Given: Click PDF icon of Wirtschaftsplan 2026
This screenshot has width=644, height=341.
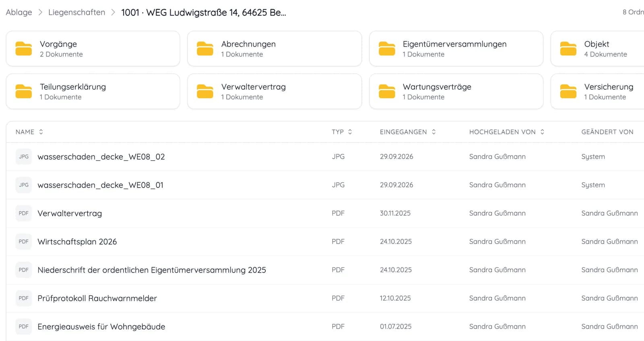Looking at the screenshot, I should [x=24, y=242].
